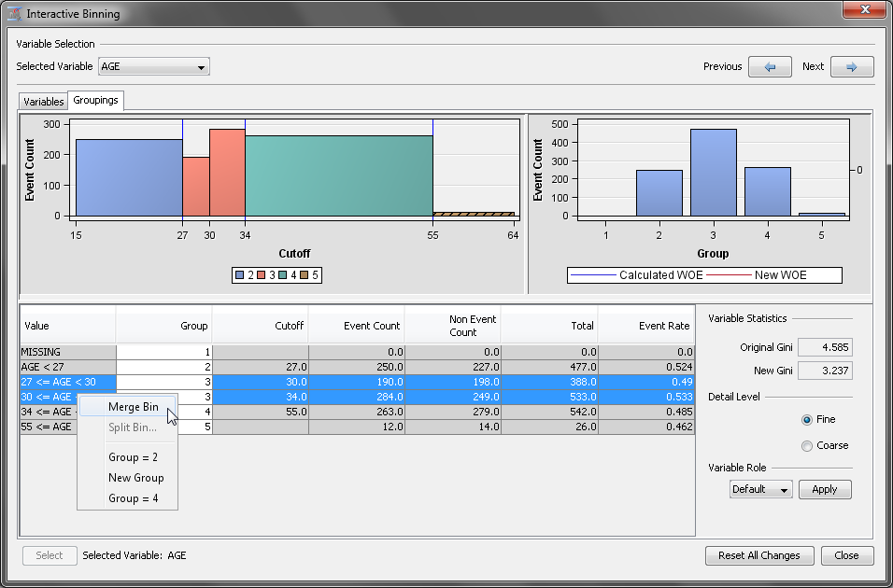The width and height of the screenshot is (893, 588).
Task: Click the Apply button
Action: 824,489
